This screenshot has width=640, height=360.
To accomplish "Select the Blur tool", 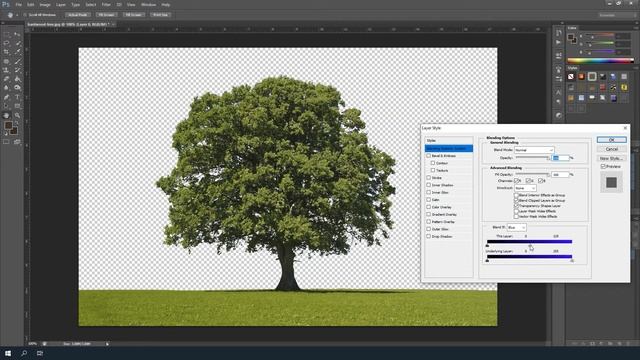I will pyautogui.click(x=7, y=88).
